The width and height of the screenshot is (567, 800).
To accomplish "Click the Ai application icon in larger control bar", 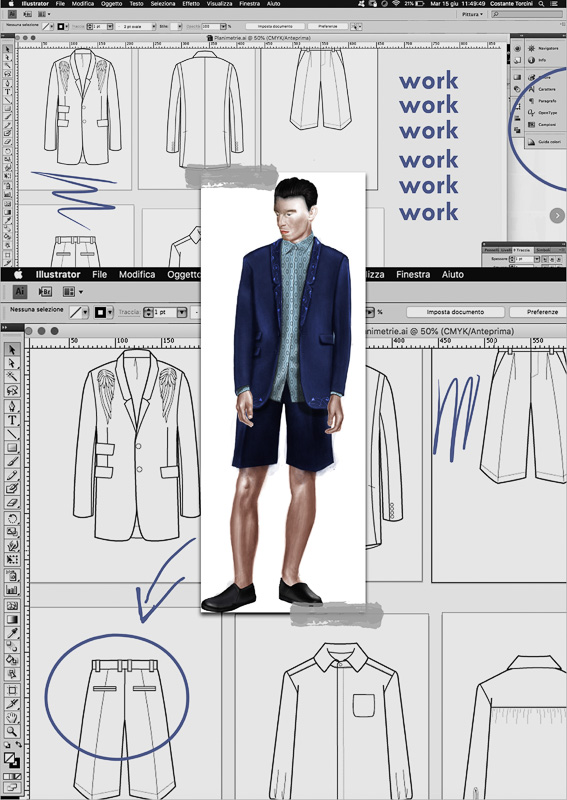I will click(x=19, y=291).
